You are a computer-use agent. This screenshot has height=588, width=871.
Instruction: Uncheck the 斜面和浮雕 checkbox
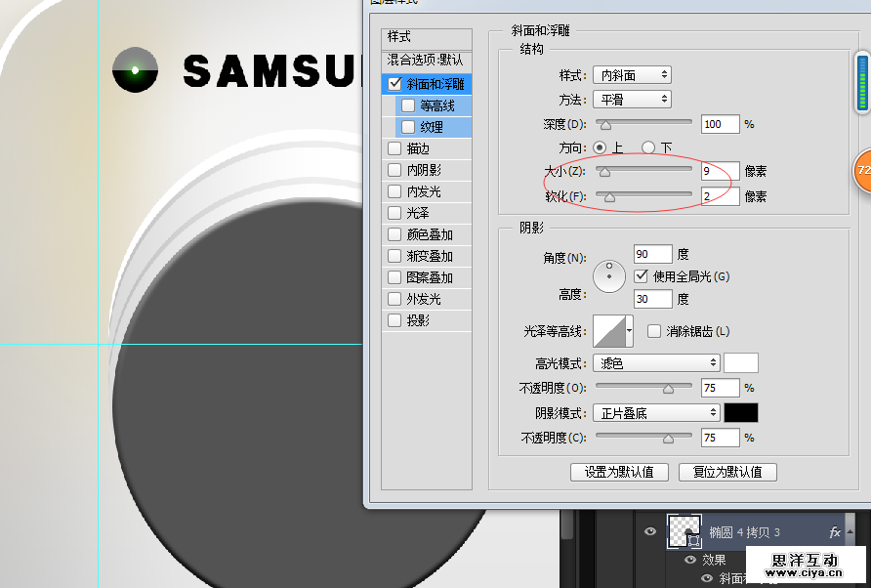coord(395,84)
